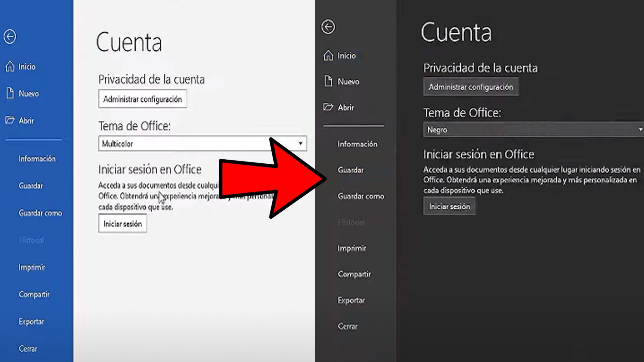Click Abrir folder icon in dark sidebar

(x=328, y=107)
